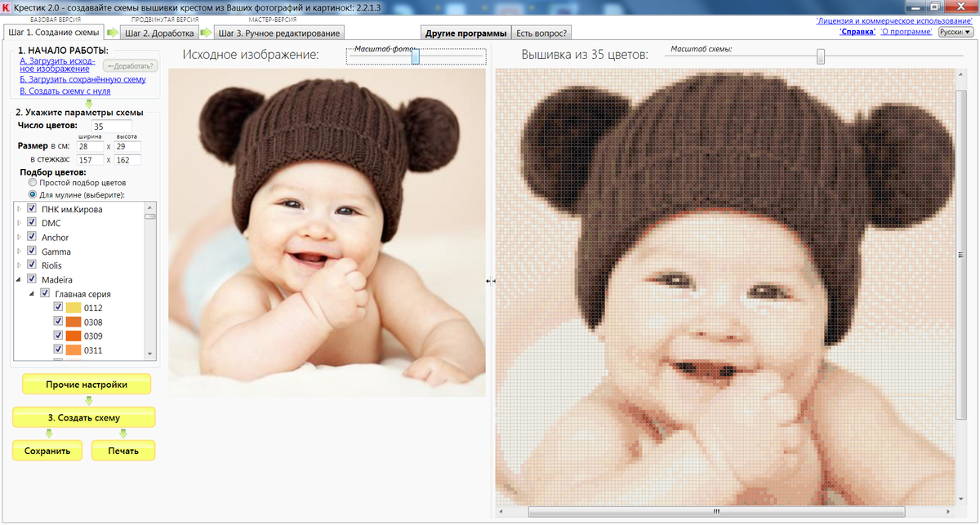
Task: Open Шаг 3. Ручное редактирование tab
Action: click(x=279, y=33)
